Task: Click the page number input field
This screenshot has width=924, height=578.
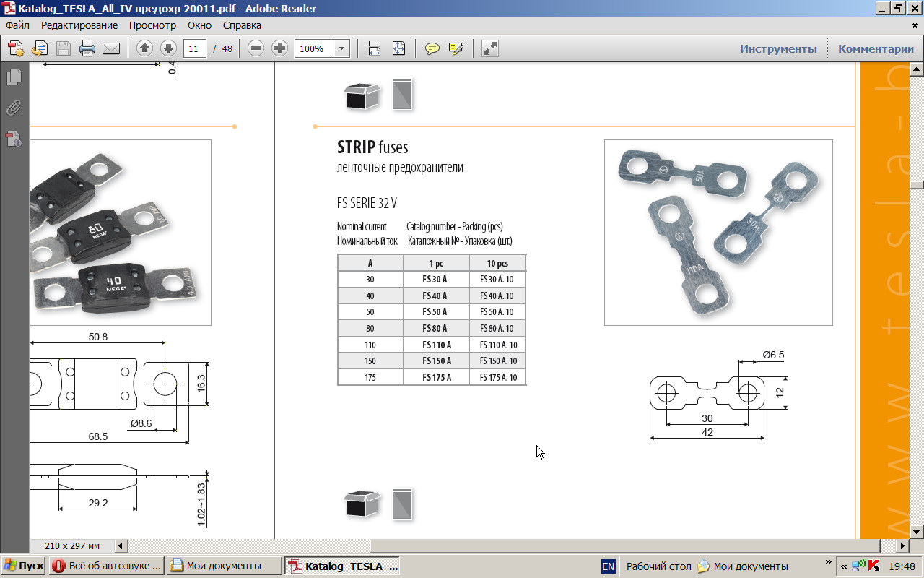Action: (194, 48)
